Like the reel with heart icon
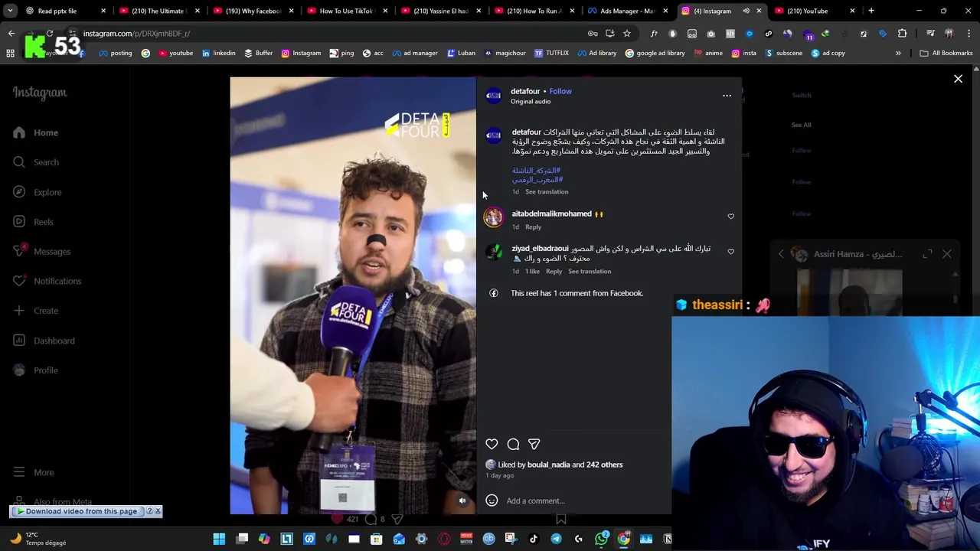 [492, 444]
